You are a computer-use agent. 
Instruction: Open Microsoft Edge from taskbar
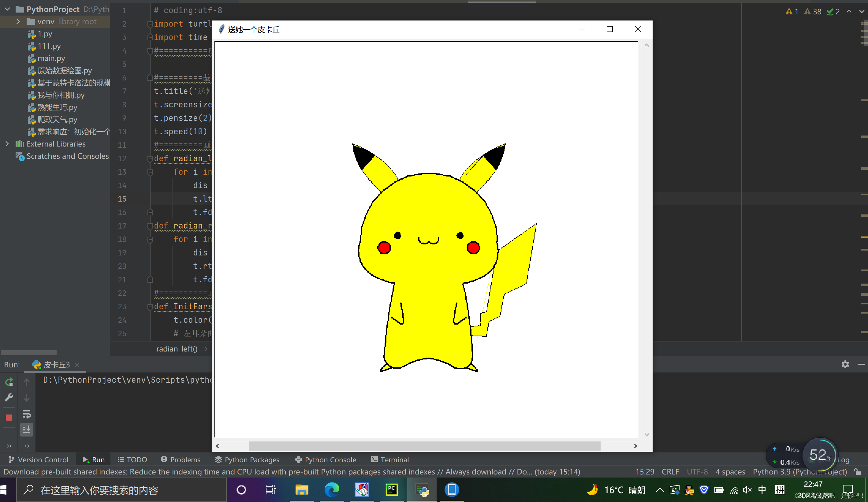click(x=332, y=489)
